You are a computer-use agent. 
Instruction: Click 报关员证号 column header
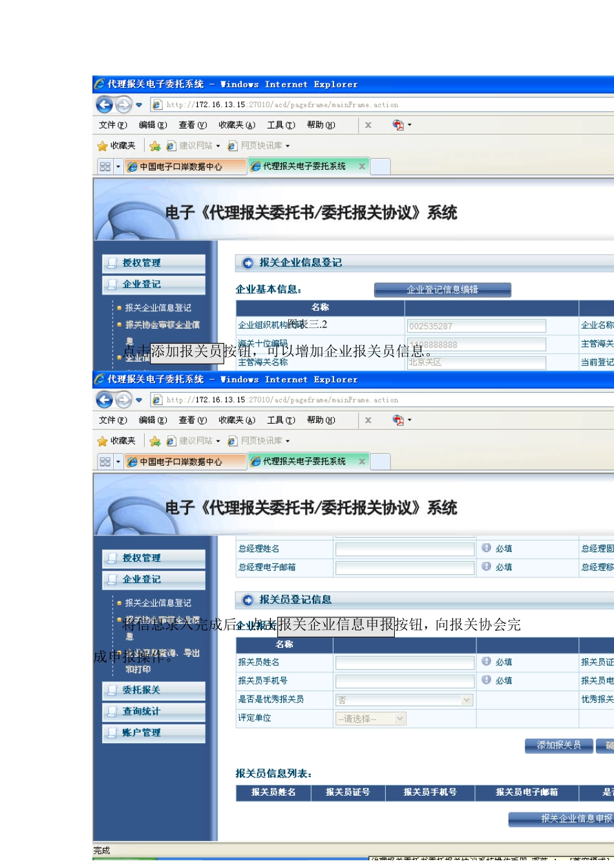coord(348,792)
